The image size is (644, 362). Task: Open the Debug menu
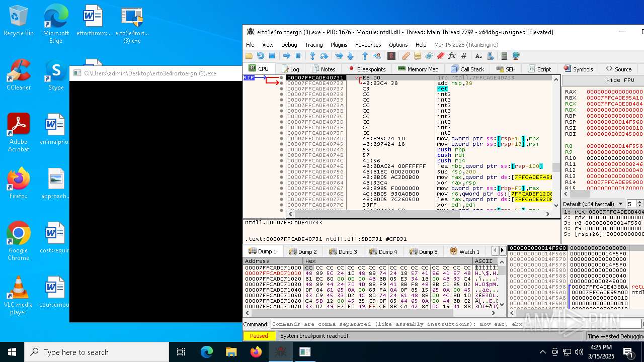coord(289,45)
